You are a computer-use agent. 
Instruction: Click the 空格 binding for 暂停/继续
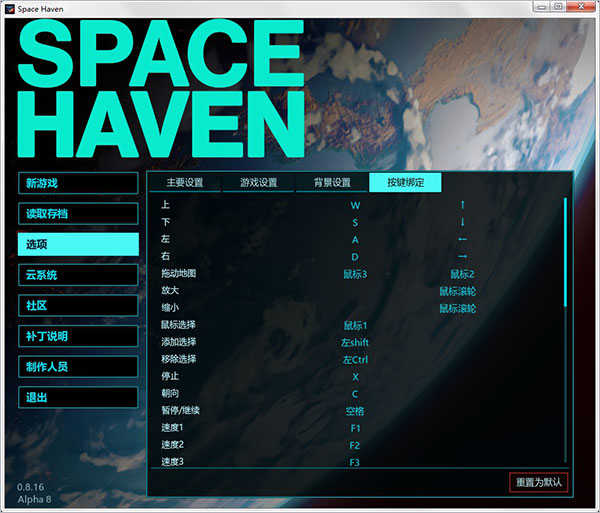[x=355, y=411]
